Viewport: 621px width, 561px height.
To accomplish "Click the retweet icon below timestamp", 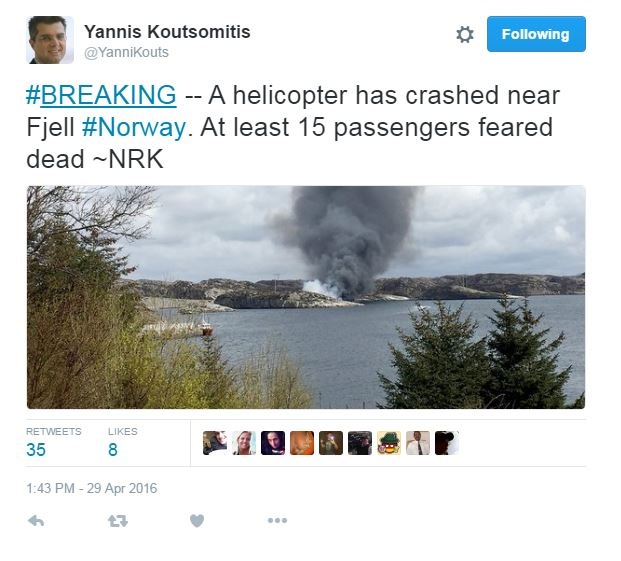I will [x=118, y=521].
